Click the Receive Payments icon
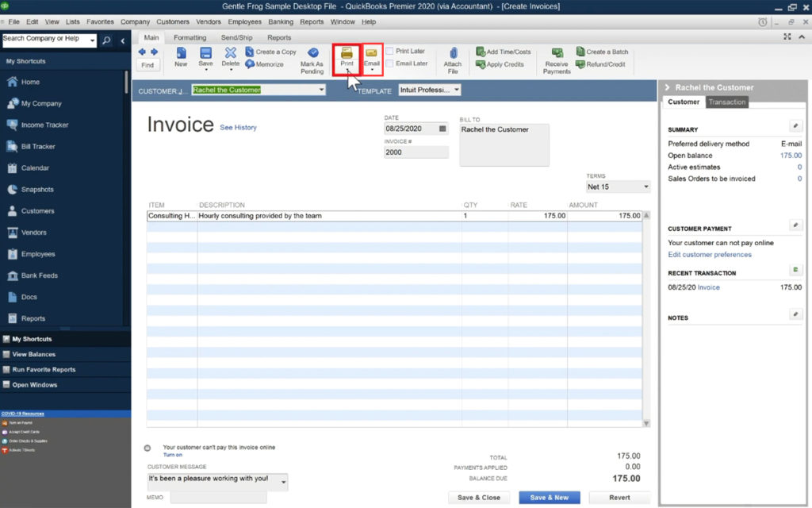Image resolution: width=812 pixels, height=508 pixels. pos(557,53)
